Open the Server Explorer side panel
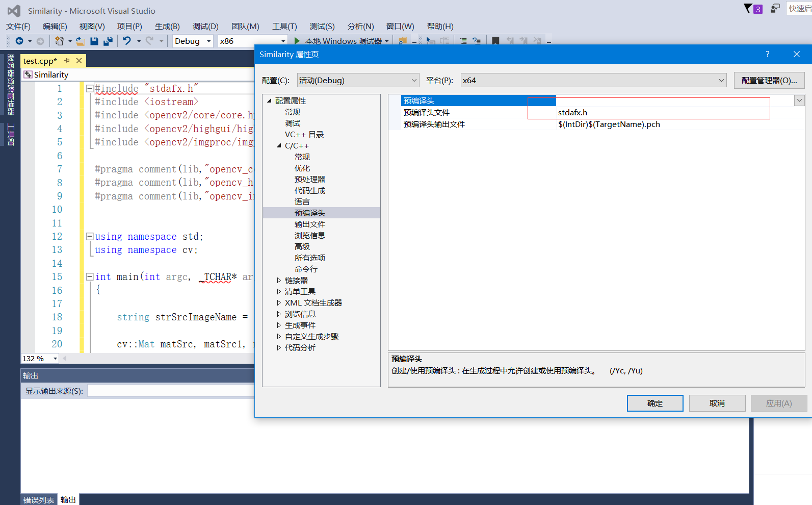Image resolution: width=812 pixels, height=505 pixels. coord(11,84)
